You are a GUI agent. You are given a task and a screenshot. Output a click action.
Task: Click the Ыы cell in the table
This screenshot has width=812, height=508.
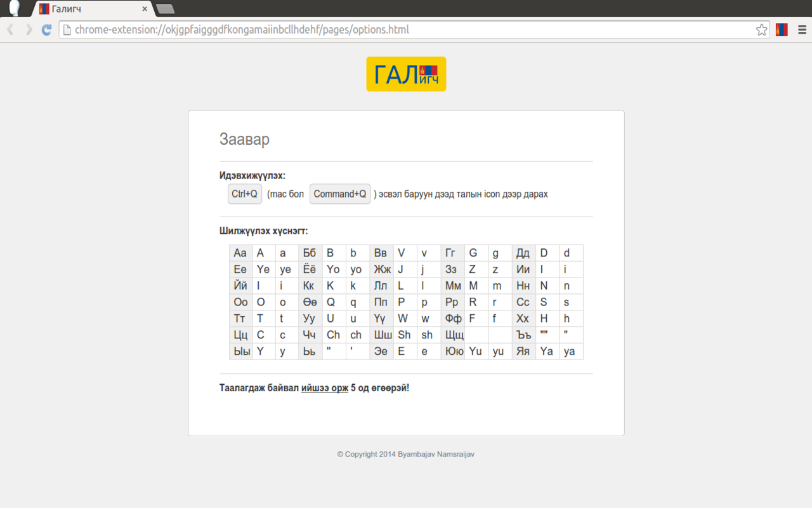point(241,351)
